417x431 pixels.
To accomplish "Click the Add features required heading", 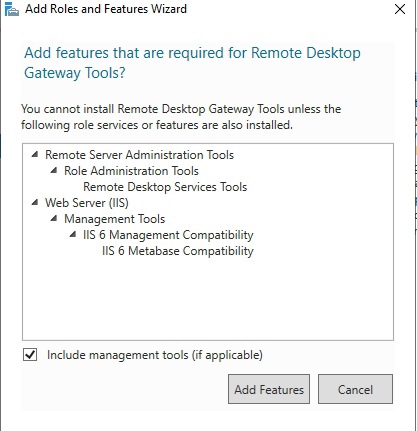I will (x=192, y=63).
